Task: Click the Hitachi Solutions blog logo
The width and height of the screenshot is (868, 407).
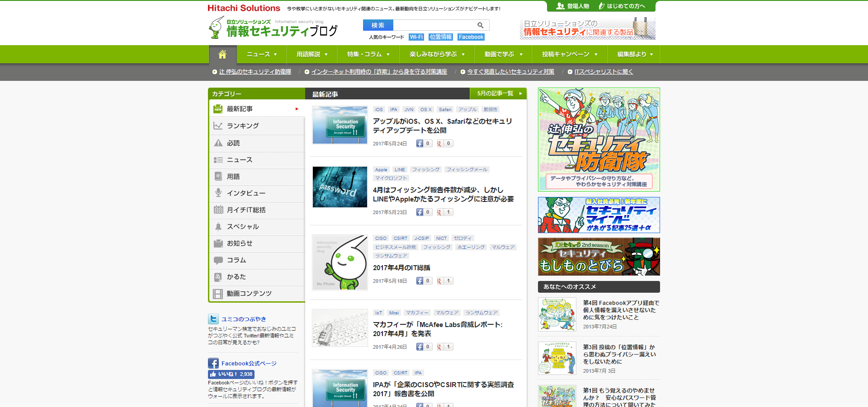Action: (x=273, y=28)
